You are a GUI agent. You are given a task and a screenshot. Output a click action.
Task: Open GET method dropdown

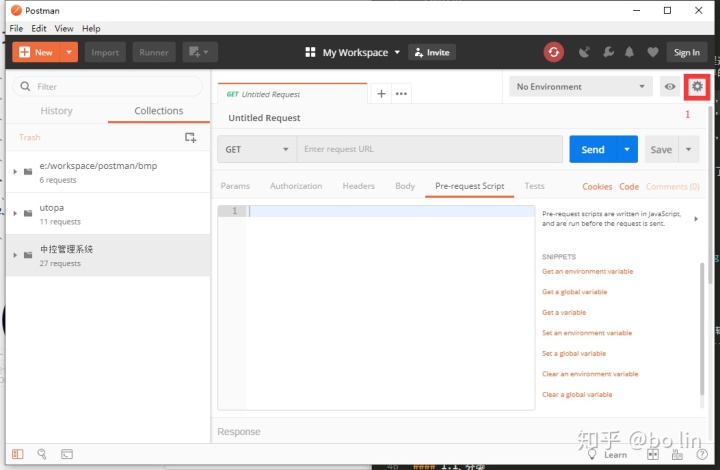click(x=257, y=149)
